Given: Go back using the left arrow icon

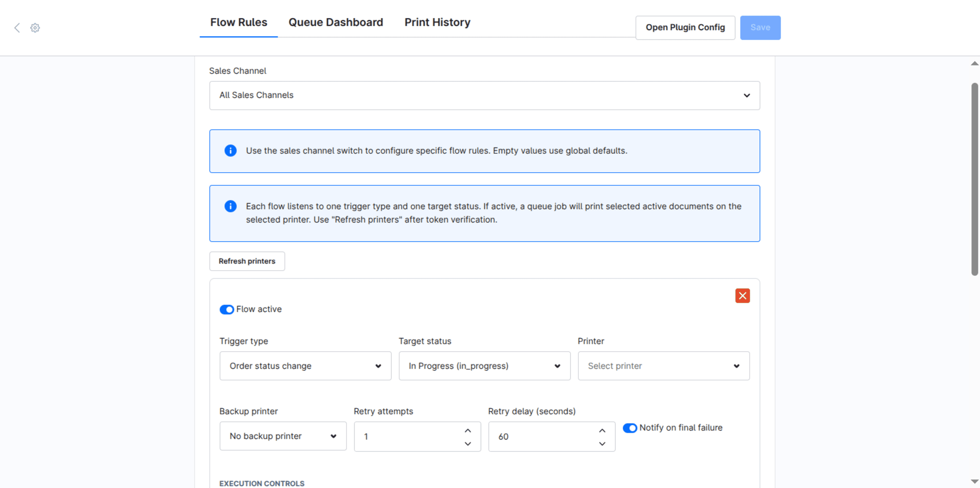Looking at the screenshot, I should pyautogui.click(x=17, y=28).
